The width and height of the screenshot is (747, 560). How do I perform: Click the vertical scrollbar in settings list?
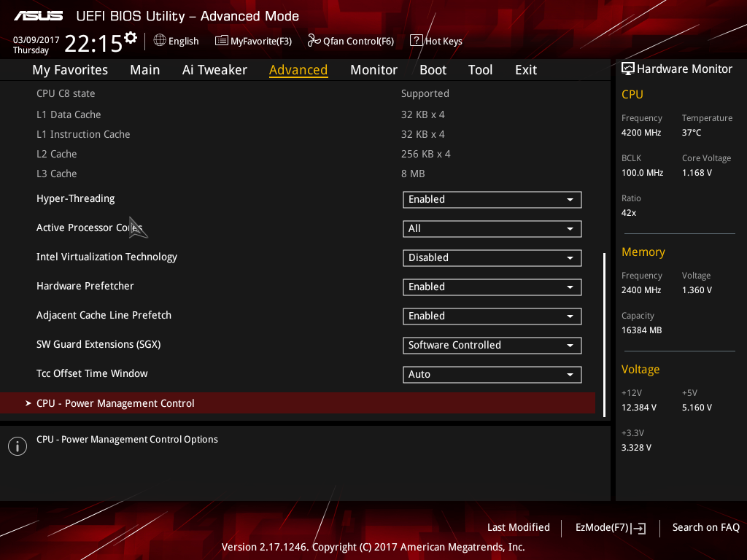pyautogui.click(x=604, y=335)
